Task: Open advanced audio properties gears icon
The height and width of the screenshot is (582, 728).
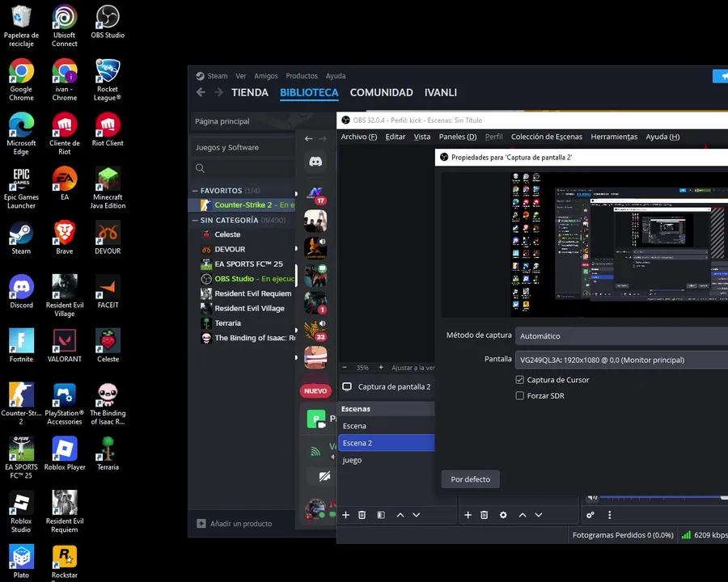Action: [590, 515]
